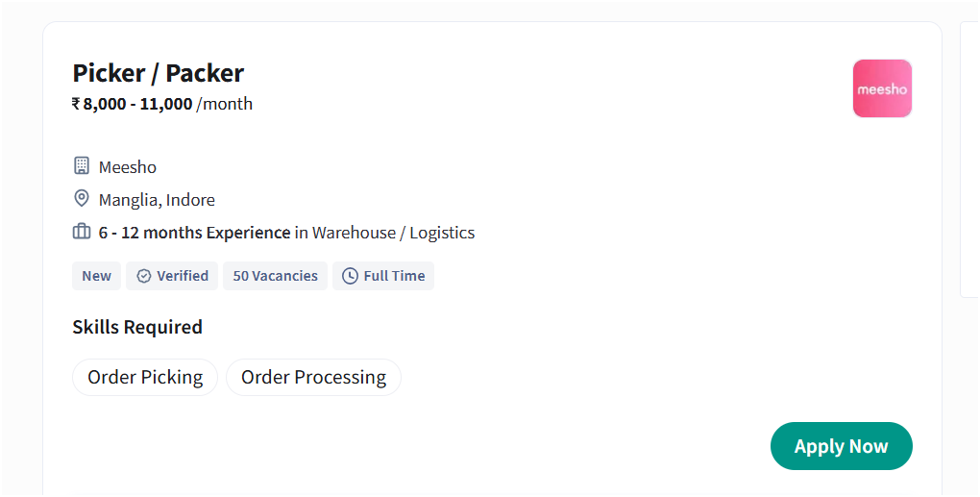This screenshot has width=980, height=497.
Task: Click the clock icon in Full Time tag
Action: [x=350, y=276]
